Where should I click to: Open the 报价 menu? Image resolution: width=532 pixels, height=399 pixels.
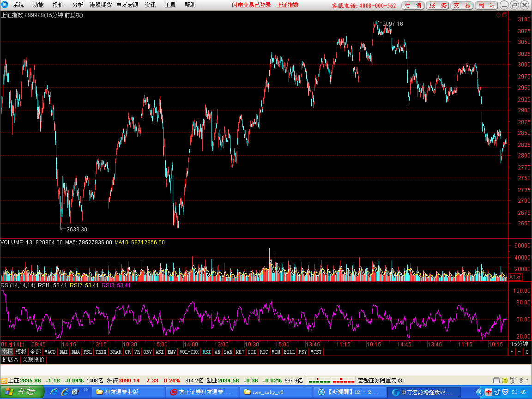coord(58,5)
